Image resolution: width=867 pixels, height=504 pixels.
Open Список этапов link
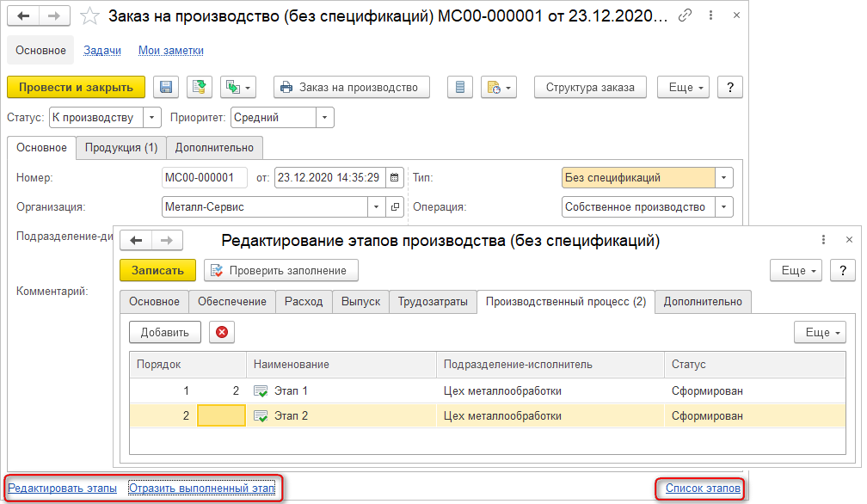[703, 488]
